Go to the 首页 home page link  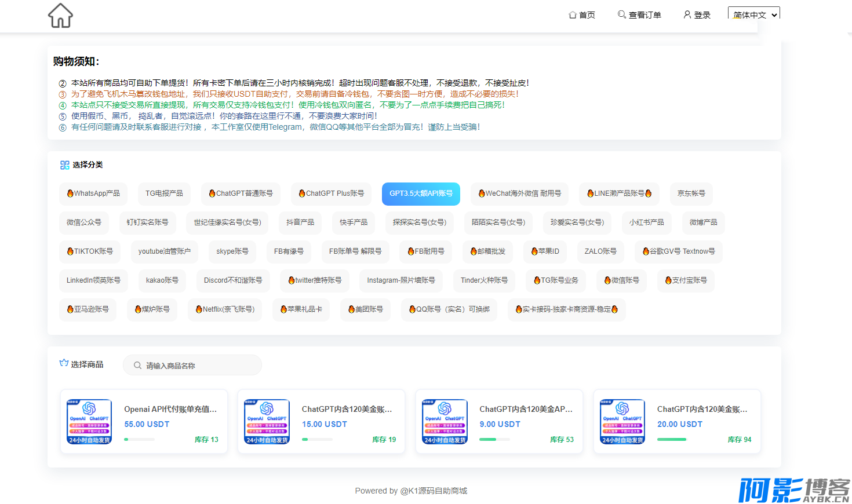582,15
